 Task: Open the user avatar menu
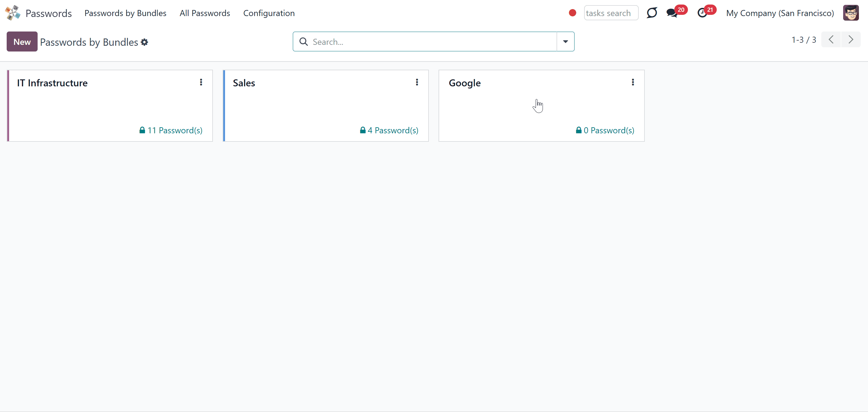[x=850, y=13]
